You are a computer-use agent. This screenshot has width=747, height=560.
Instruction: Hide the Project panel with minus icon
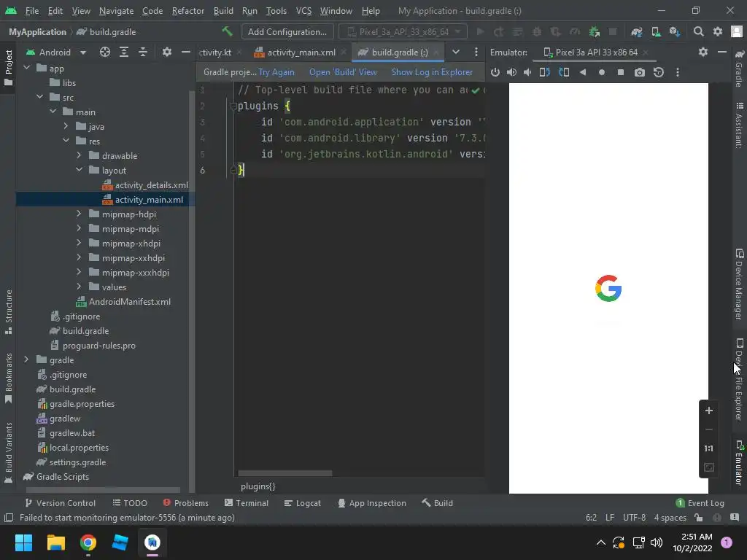[186, 52]
